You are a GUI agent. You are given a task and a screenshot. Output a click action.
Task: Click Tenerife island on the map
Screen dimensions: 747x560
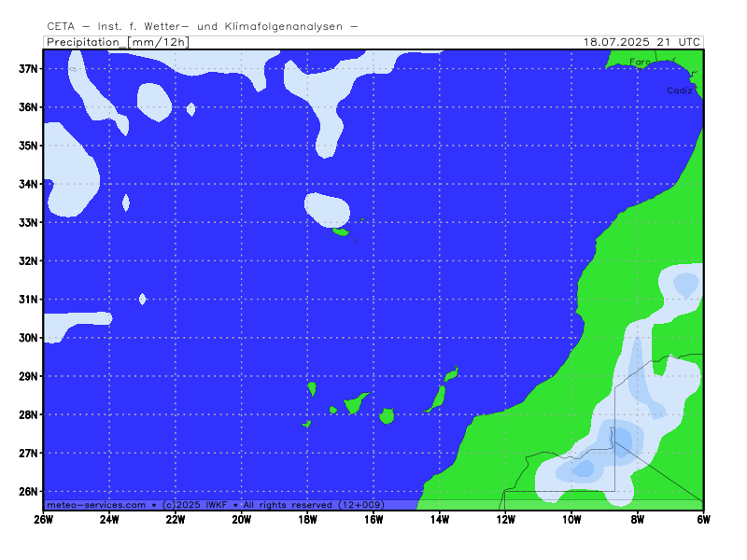[355, 404]
